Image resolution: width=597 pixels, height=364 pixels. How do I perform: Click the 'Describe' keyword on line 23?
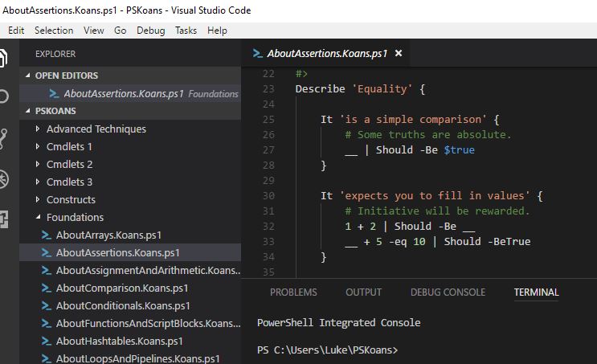pos(321,89)
